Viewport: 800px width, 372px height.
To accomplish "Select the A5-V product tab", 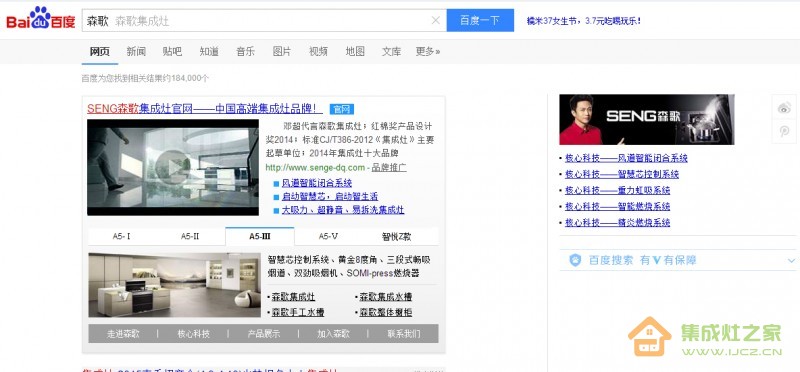I will (328, 236).
